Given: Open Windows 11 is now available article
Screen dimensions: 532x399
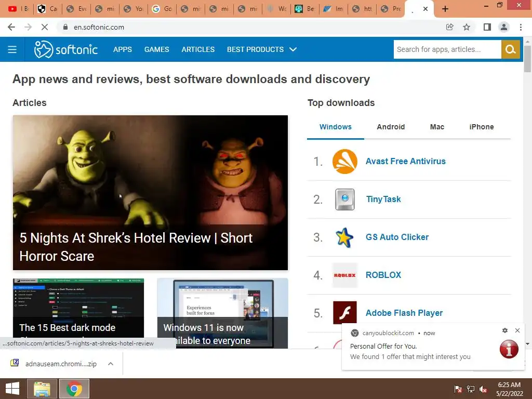Looking at the screenshot, I should [222, 313].
